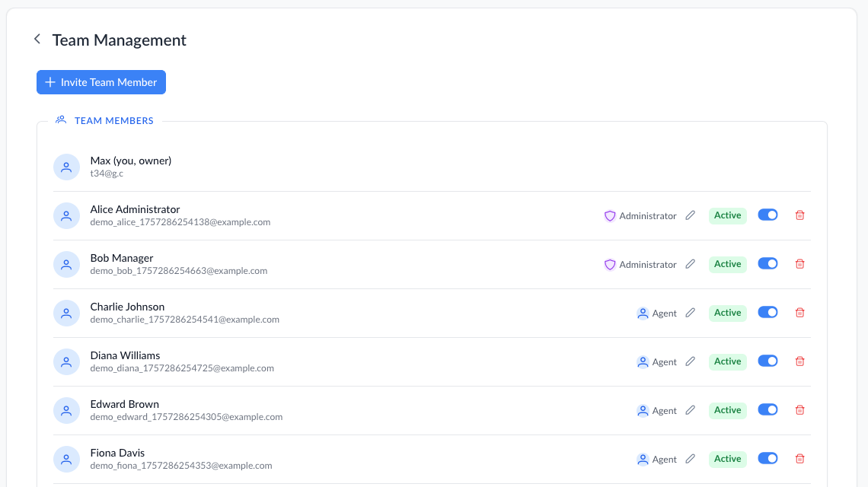Delete Alice Administrator using trash icon

799,215
